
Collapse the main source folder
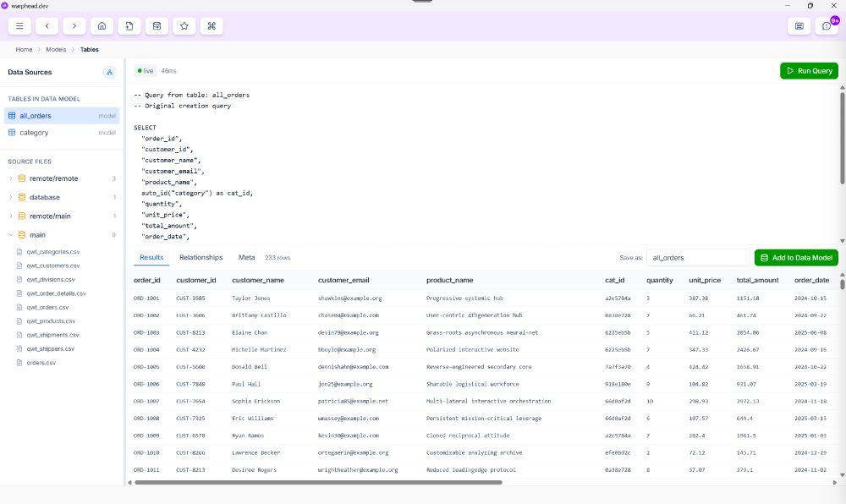click(11, 235)
